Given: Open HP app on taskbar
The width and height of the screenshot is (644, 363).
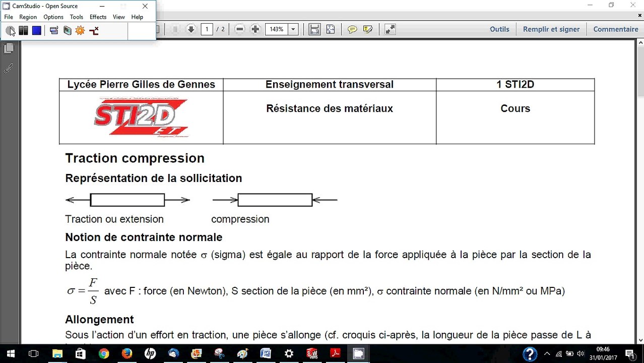Looking at the screenshot, I should 150,353.
